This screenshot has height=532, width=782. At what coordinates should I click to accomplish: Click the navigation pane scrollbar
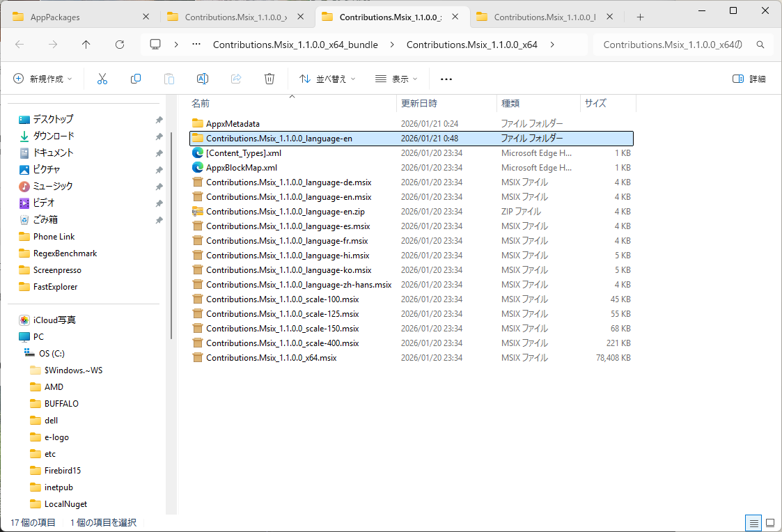coord(171,235)
